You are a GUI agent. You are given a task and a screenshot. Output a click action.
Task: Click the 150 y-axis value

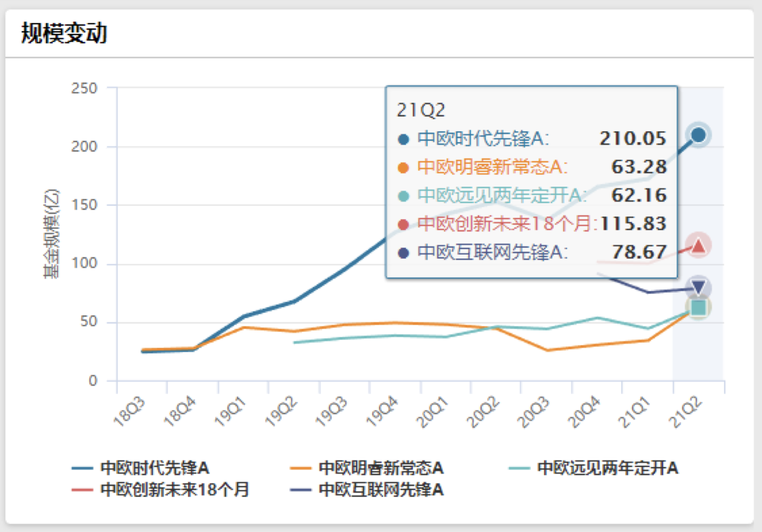[x=84, y=205]
